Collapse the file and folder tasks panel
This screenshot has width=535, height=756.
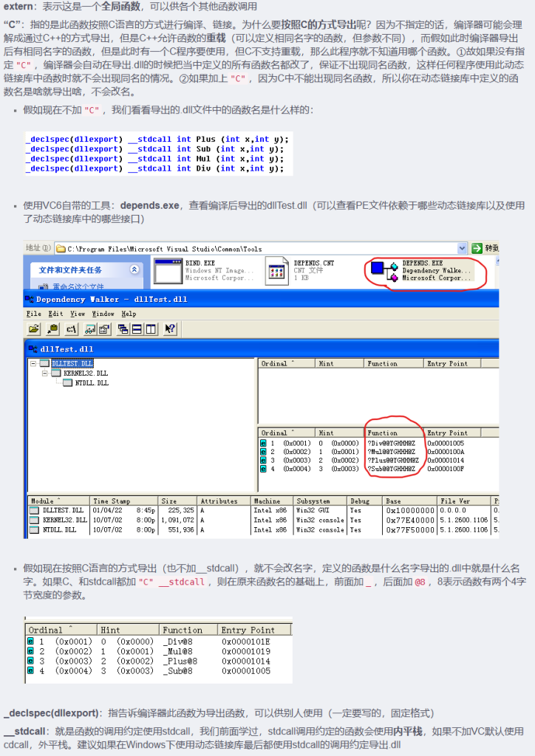click(x=134, y=270)
